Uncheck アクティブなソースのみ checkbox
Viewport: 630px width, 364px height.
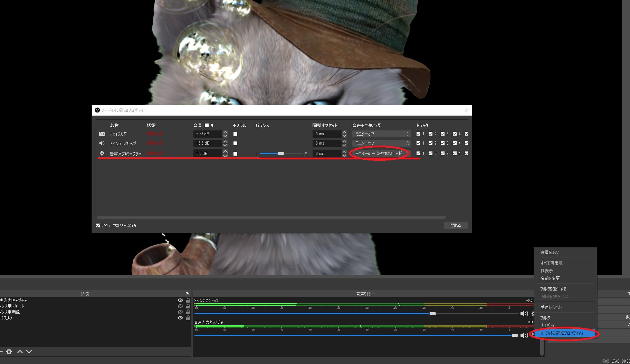tap(98, 226)
